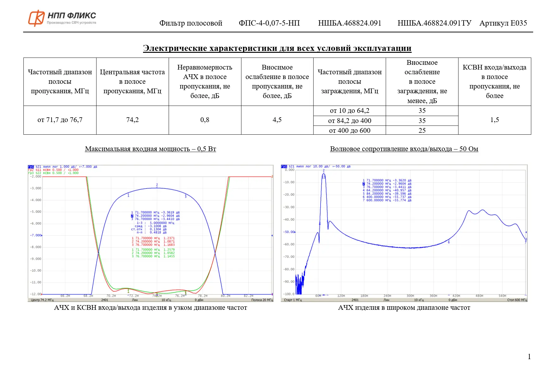This screenshot has width=555, height=392.
Task: Click marker 6 on the wideband curve
Action: coord(449,242)
